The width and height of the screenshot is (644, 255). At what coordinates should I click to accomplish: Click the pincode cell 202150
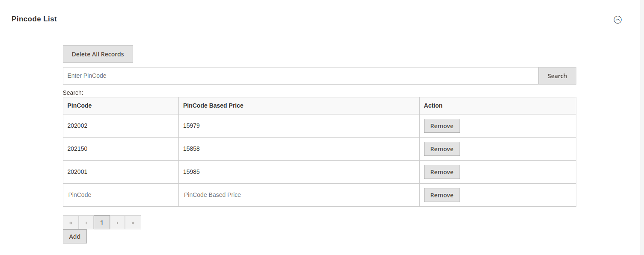click(x=77, y=149)
